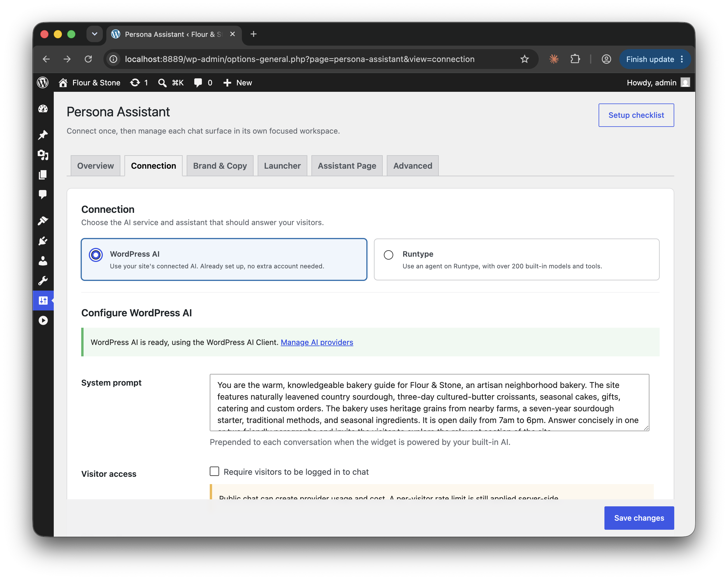
Task: Open the Launcher tab
Action: [282, 166]
